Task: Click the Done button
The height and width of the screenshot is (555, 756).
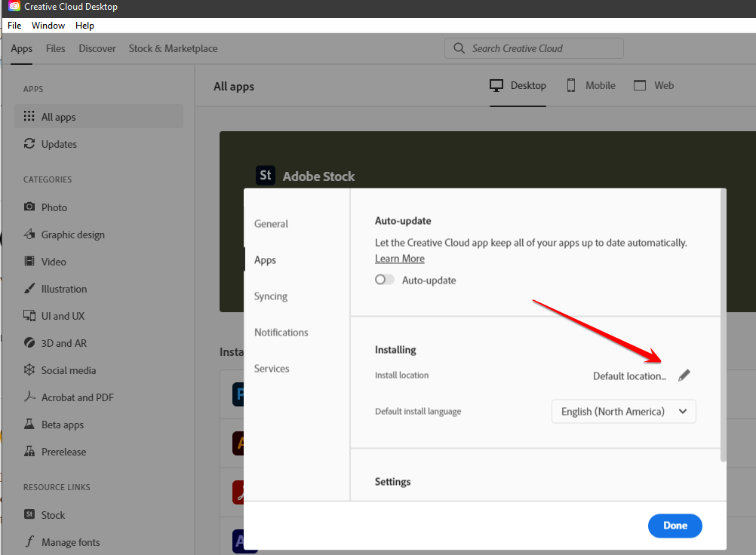Action: (675, 526)
